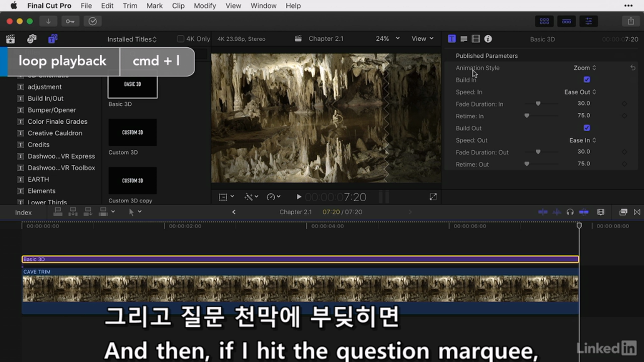Click the append clip edit button
This screenshot has width=644, height=362.
coord(88,212)
